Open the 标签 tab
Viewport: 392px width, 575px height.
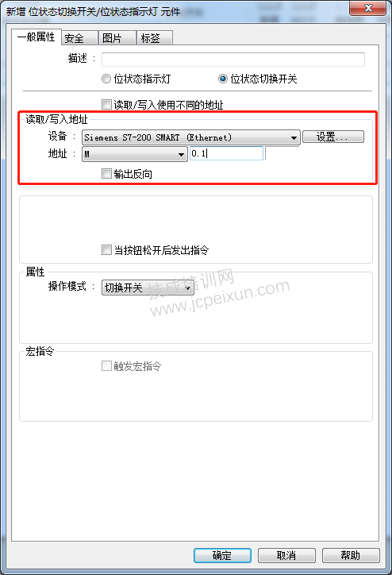click(x=155, y=38)
